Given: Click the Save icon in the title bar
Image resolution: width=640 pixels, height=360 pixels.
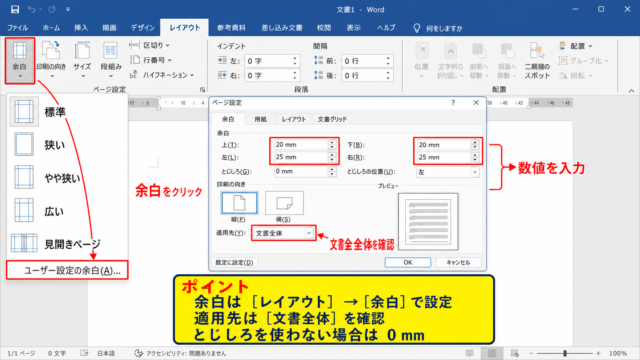Looking at the screenshot, I should [x=15, y=9].
